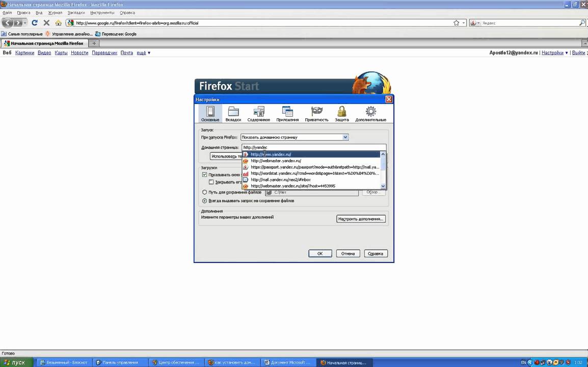This screenshot has height=367, width=588.
Task: Click the site identity icon in address bar
Action: pyautogui.click(x=70, y=23)
